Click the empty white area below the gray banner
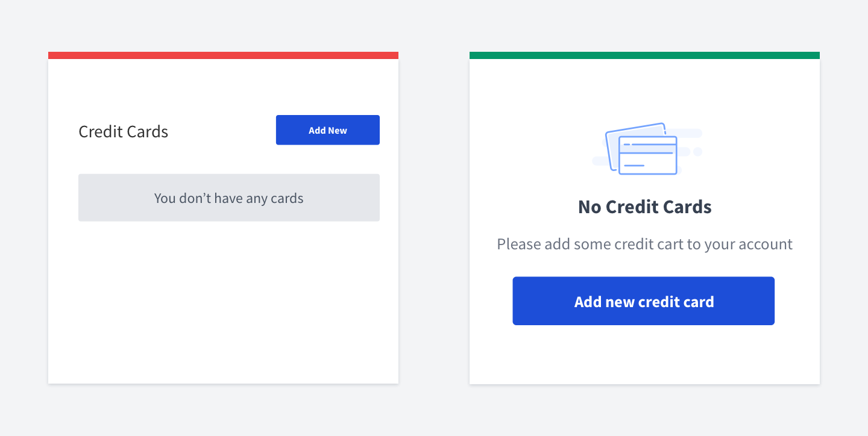 (x=223, y=301)
